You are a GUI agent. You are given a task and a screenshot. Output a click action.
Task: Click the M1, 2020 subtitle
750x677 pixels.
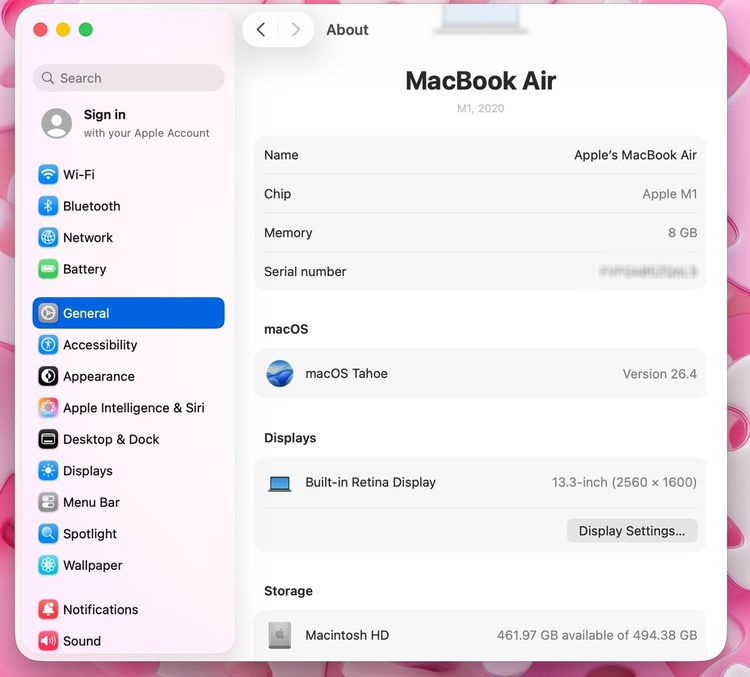(x=481, y=109)
